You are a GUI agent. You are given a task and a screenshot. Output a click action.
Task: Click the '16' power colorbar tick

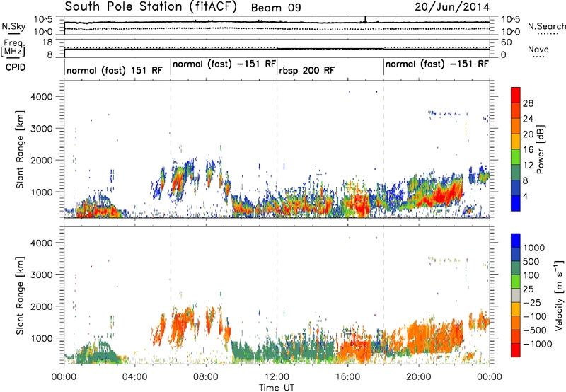(528, 150)
